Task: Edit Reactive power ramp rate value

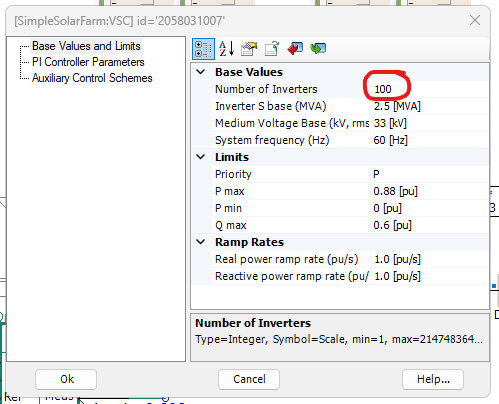Action: point(429,276)
